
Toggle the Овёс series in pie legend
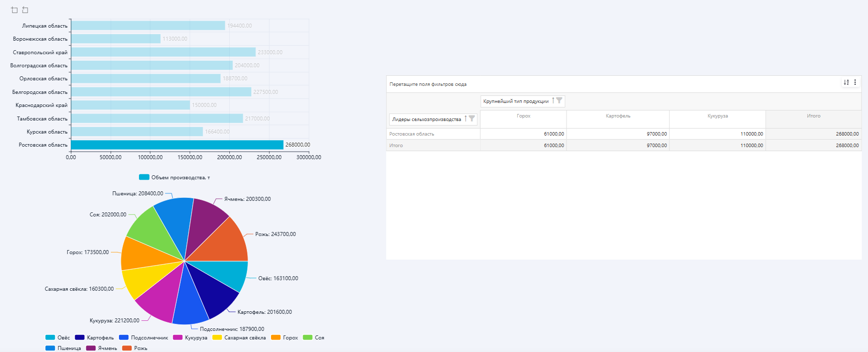click(x=58, y=338)
